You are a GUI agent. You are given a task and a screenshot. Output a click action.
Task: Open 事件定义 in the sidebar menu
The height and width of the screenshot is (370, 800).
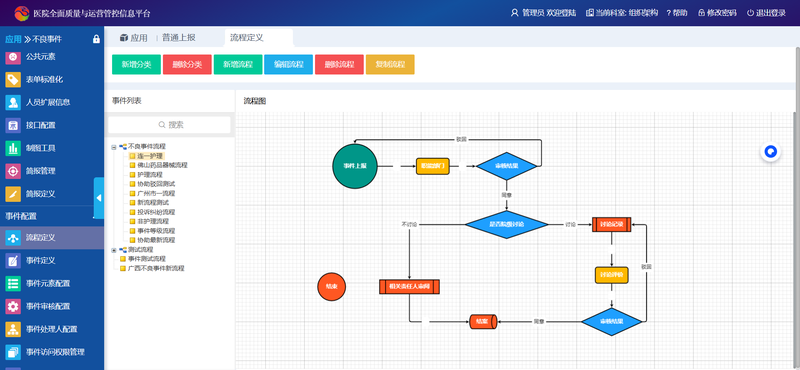52,260
